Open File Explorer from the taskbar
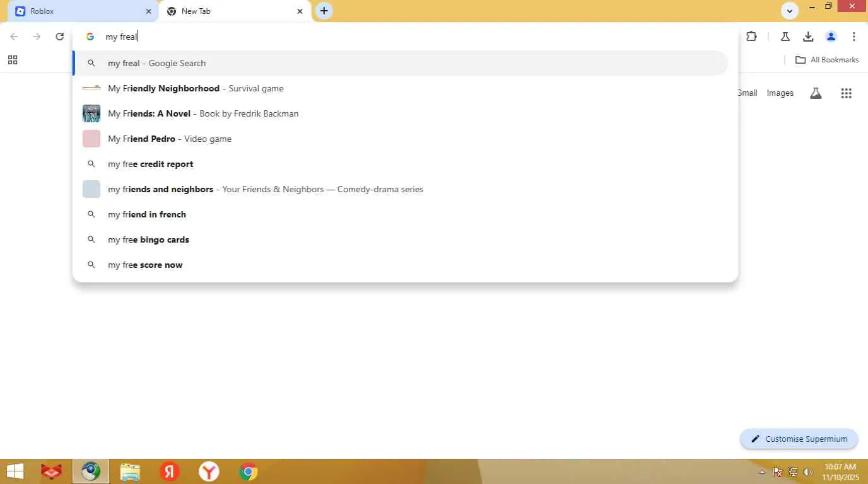 coord(130,471)
